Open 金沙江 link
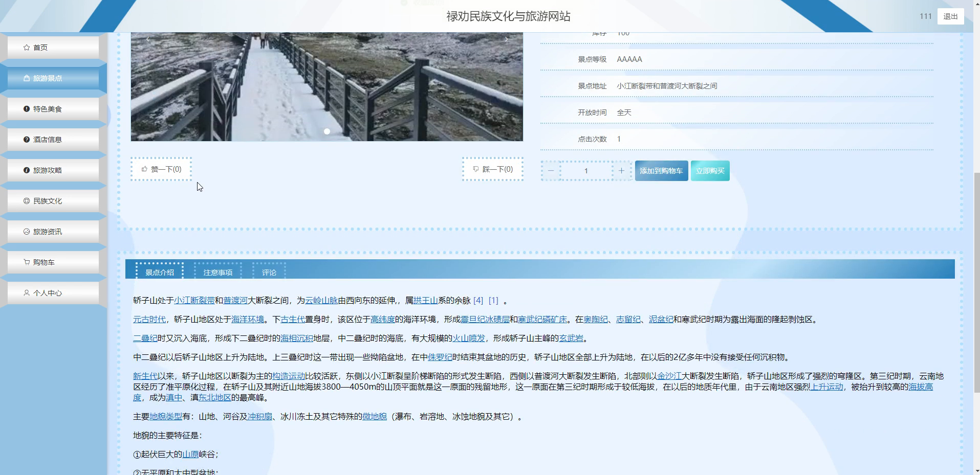The height and width of the screenshot is (475, 980). (x=669, y=376)
